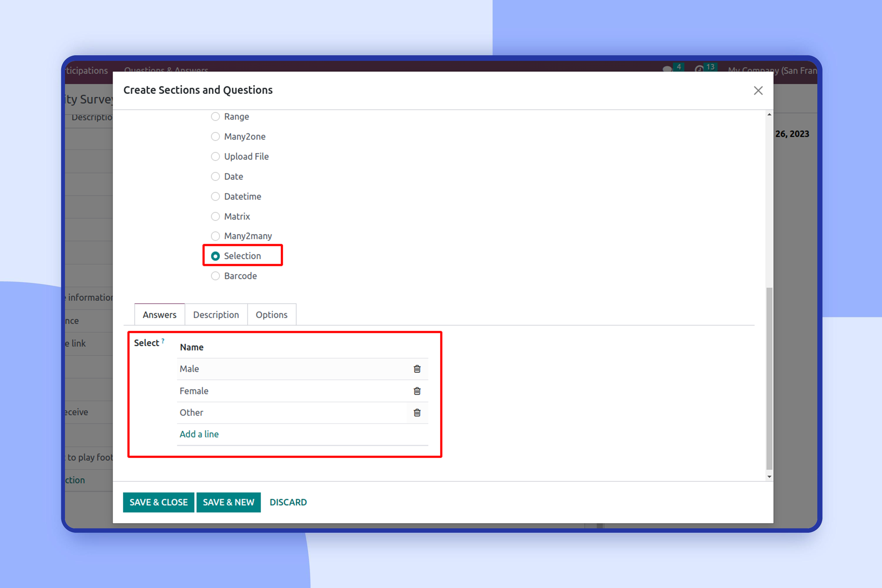Select the Range radio option
Viewport: 882px width, 588px height.
coord(215,117)
